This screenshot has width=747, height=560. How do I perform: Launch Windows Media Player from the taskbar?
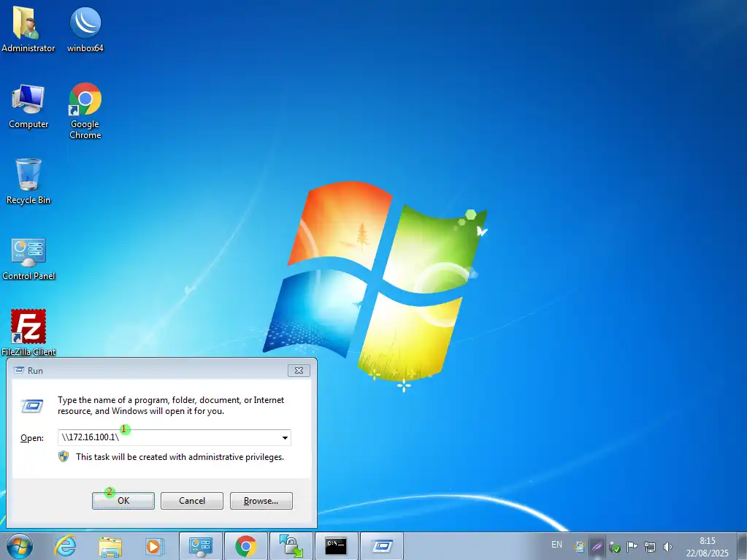[x=155, y=546]
